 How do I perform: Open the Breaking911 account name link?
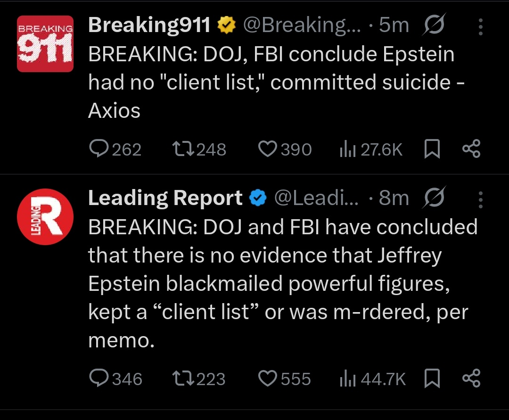[149, 25]
